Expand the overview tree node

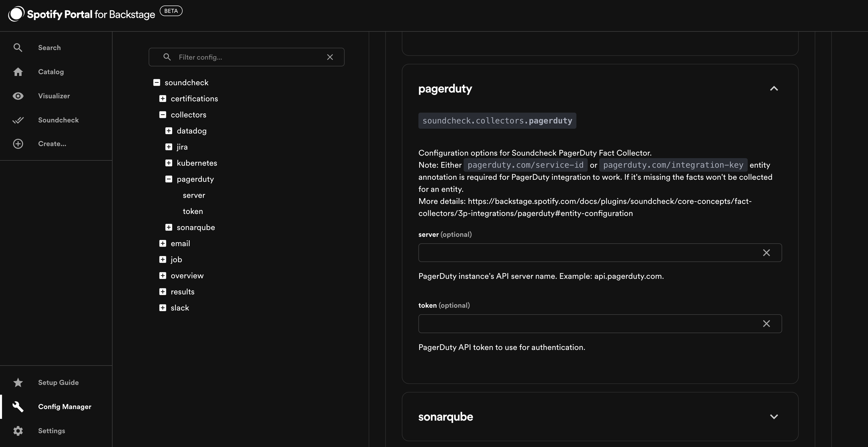pyautogui.click(x=163, y=276)
